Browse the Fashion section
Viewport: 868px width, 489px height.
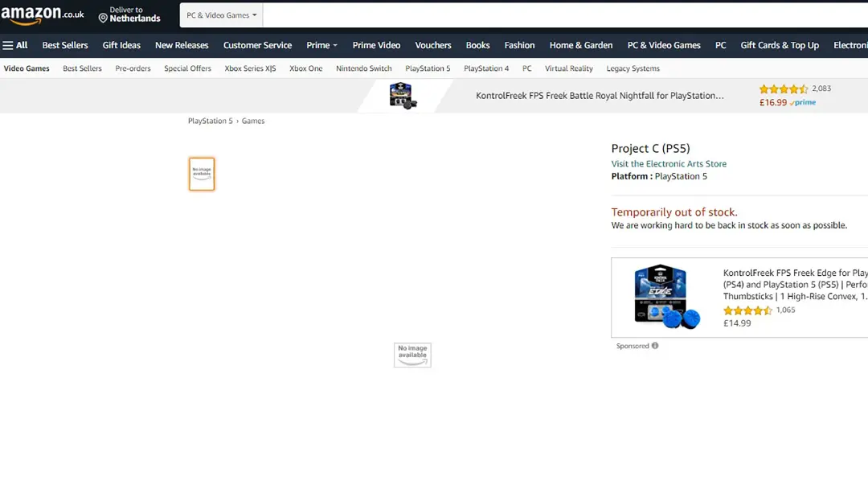pos(519,45)
